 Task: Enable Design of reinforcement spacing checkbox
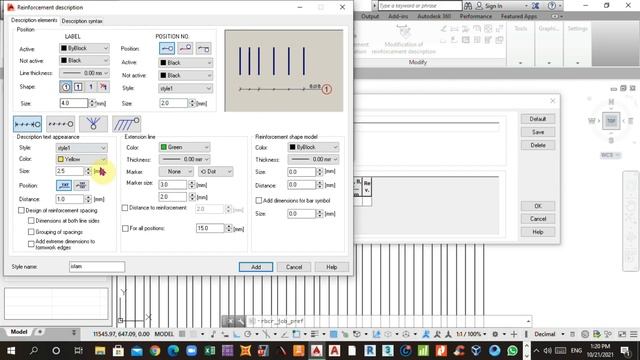[x=21, y=210]
